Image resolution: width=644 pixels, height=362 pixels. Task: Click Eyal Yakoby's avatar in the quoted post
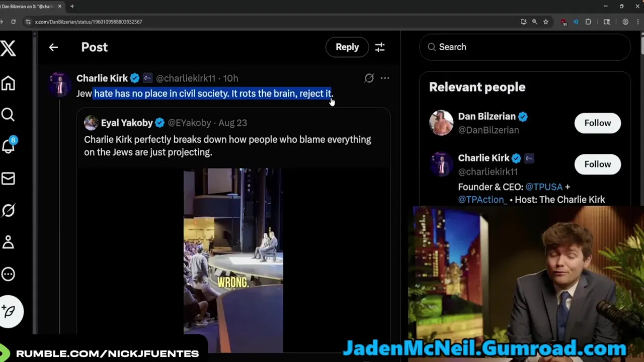(91, 123)
